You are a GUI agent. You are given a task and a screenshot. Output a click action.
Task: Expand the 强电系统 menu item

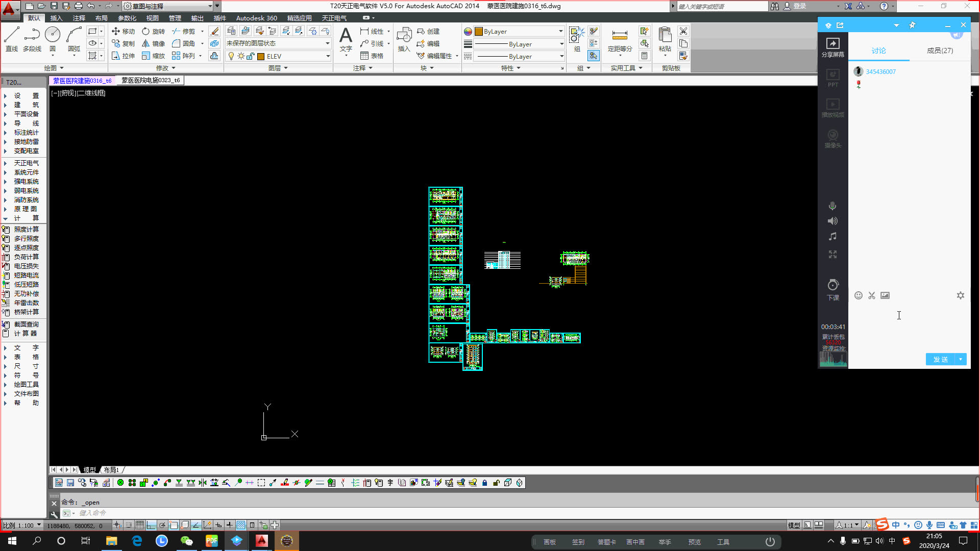pos(26,182)
